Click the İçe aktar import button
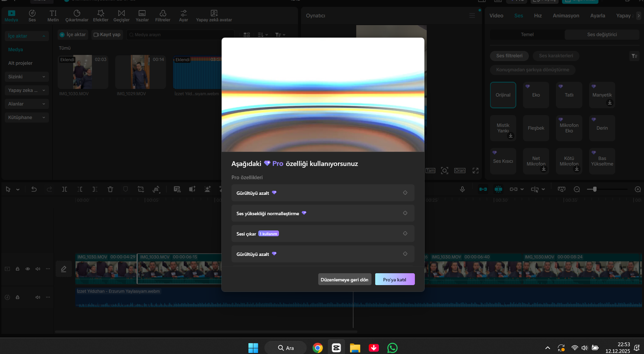The width and height of the screenshot is (644, 354). click(73, 35)
